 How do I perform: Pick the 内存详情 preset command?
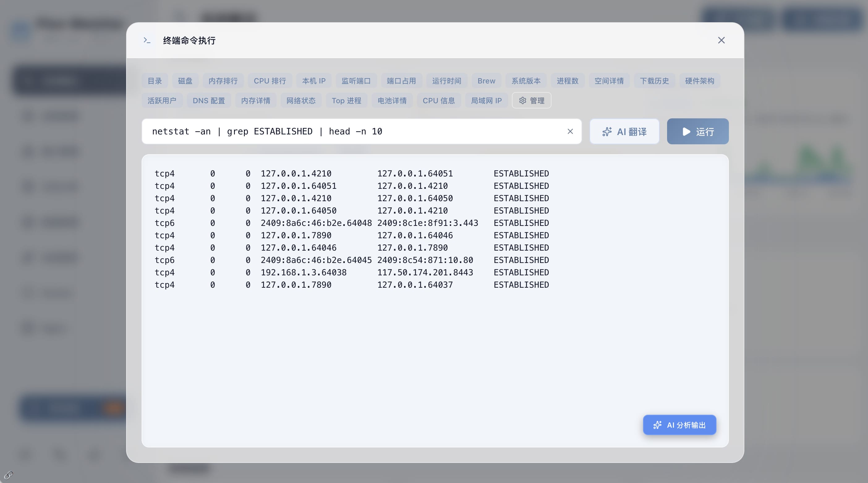click(x=255, y=100)
